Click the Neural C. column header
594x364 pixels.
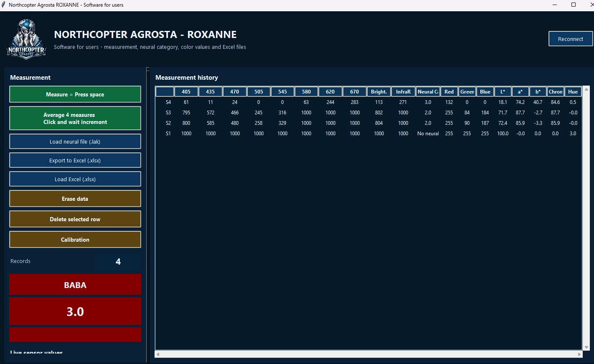[x=428, y=92]
